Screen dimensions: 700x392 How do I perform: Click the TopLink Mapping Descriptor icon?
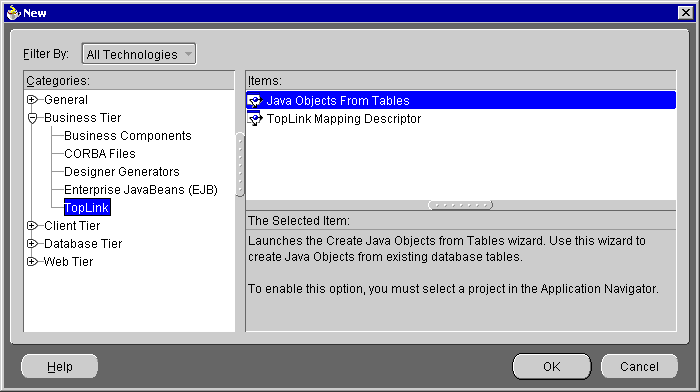click(x=255, y=119)
